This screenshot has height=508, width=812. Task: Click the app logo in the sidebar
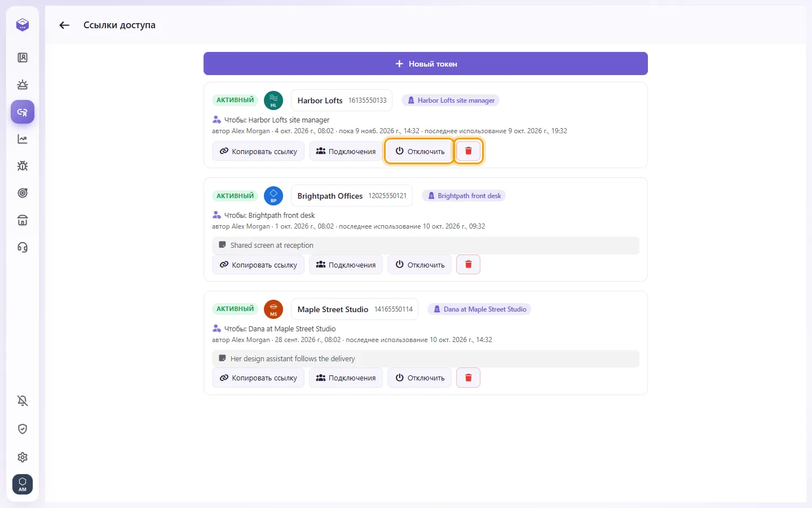point(23,25)
